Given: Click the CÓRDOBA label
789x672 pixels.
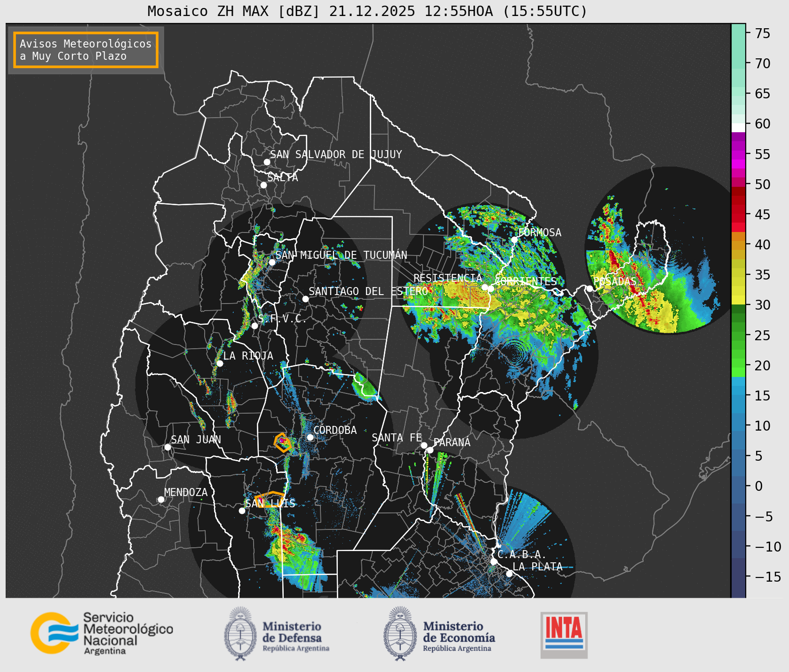Looking at the screenshot, I should click(x=335, y=430).
